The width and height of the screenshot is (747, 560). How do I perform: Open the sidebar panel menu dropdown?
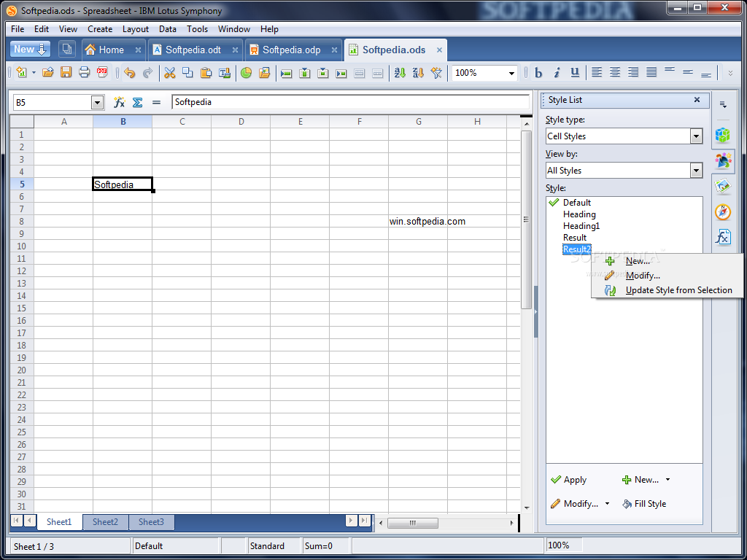(723, 105)
